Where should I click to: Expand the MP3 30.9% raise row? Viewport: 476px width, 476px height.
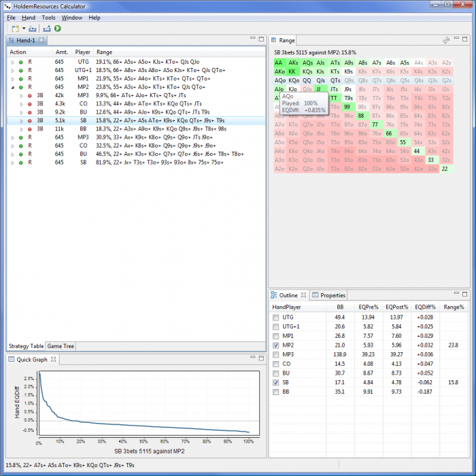tap(13, 137)
